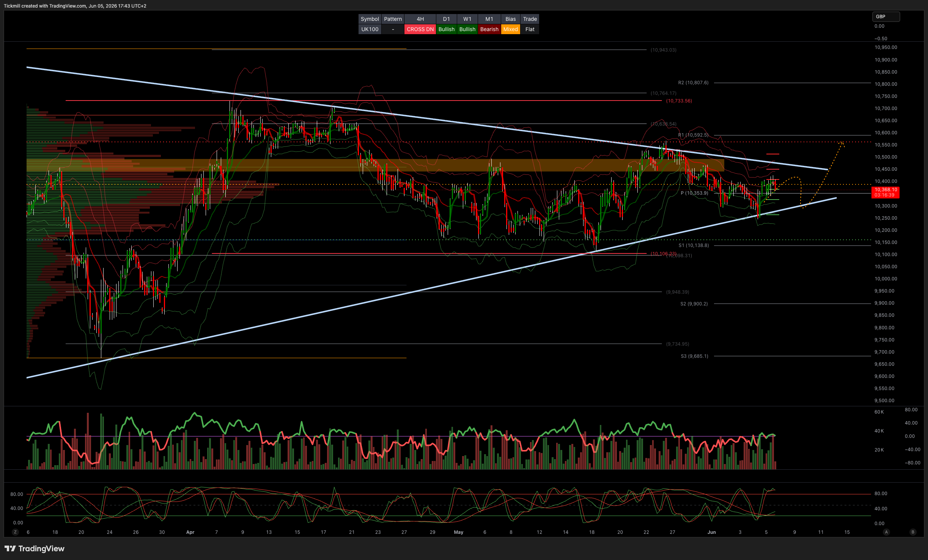
Task: Select the Symbol header cell
Action: [370, 19]
